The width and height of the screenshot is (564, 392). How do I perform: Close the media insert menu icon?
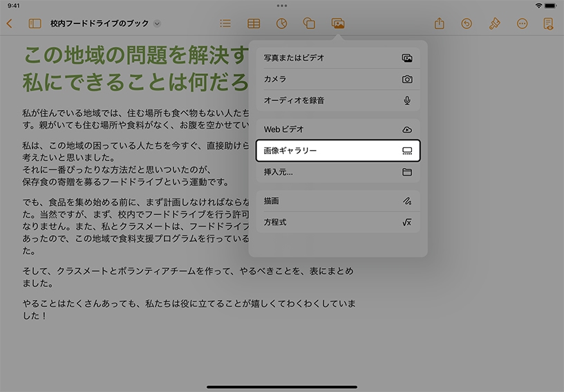pos(338,24)
